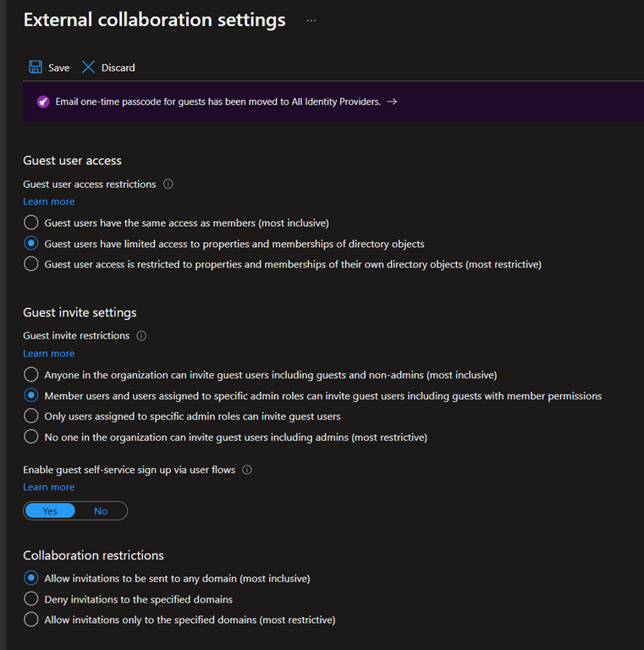Click the arrow after All Identity Providers
Image resolution: width=644 pixels, height=650 pixels.
(x=391, y=102)
